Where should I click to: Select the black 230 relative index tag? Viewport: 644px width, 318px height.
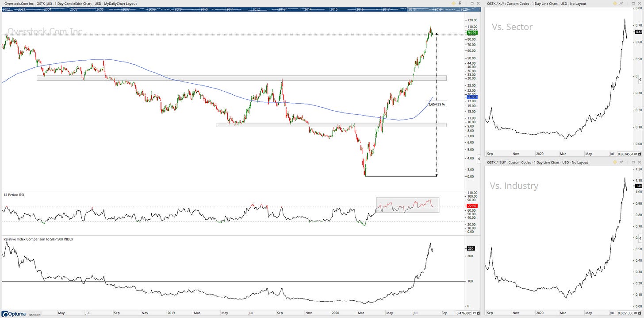point(471,248)
